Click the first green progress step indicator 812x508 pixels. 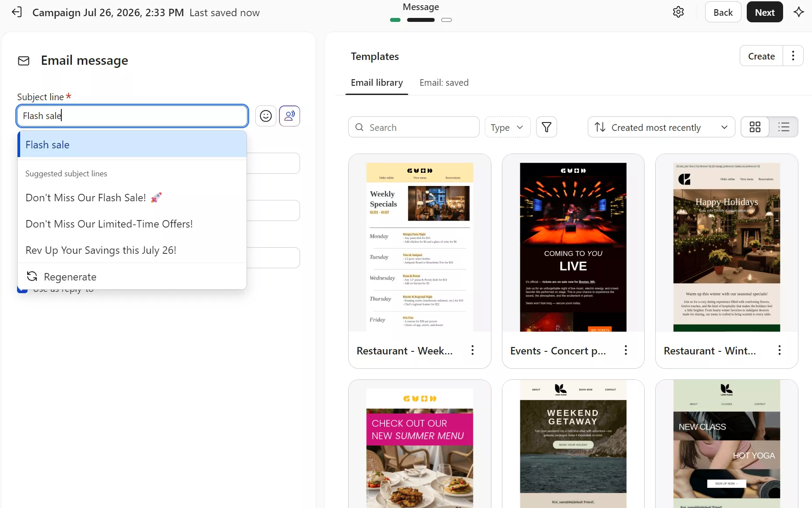tap(395, 20)
